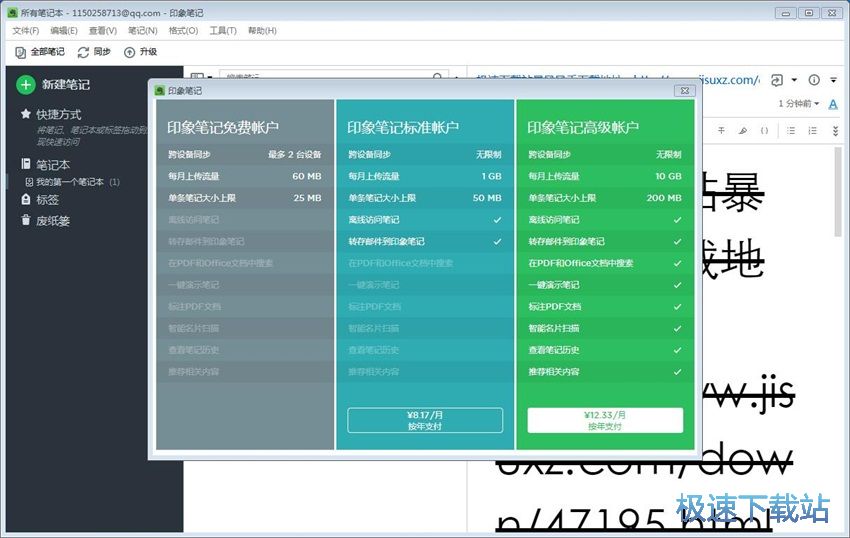This screenshot has width=850, height=538.
Task: Click the share note icon
Action: [777, 80]
